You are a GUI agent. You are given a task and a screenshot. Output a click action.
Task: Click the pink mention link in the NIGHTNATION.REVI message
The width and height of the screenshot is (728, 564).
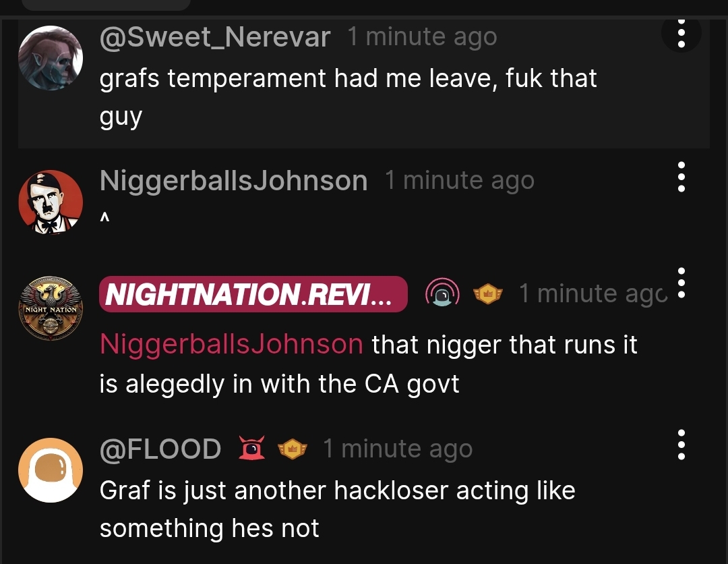[231, 344]
